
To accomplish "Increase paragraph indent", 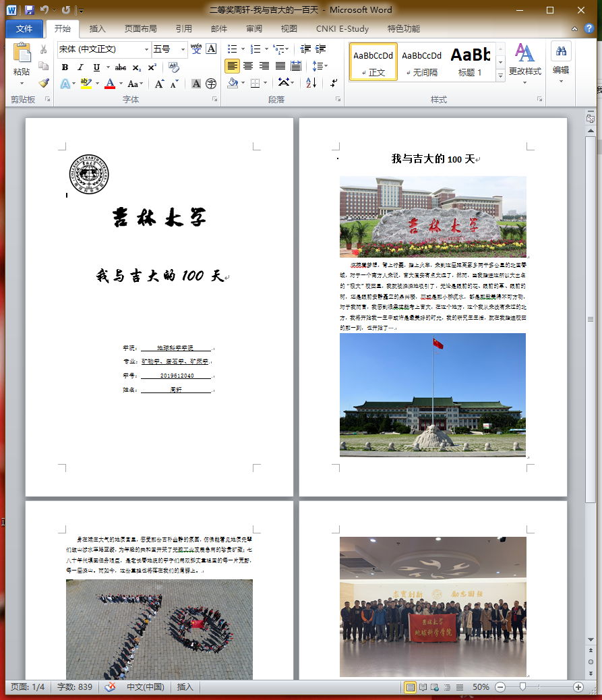I will (320, 49).
